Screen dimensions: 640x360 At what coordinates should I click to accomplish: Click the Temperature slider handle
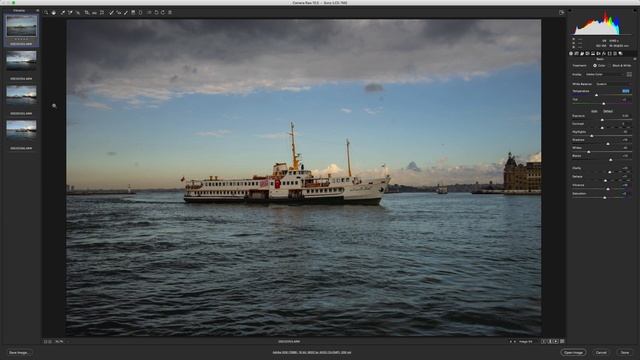[596, 95]
